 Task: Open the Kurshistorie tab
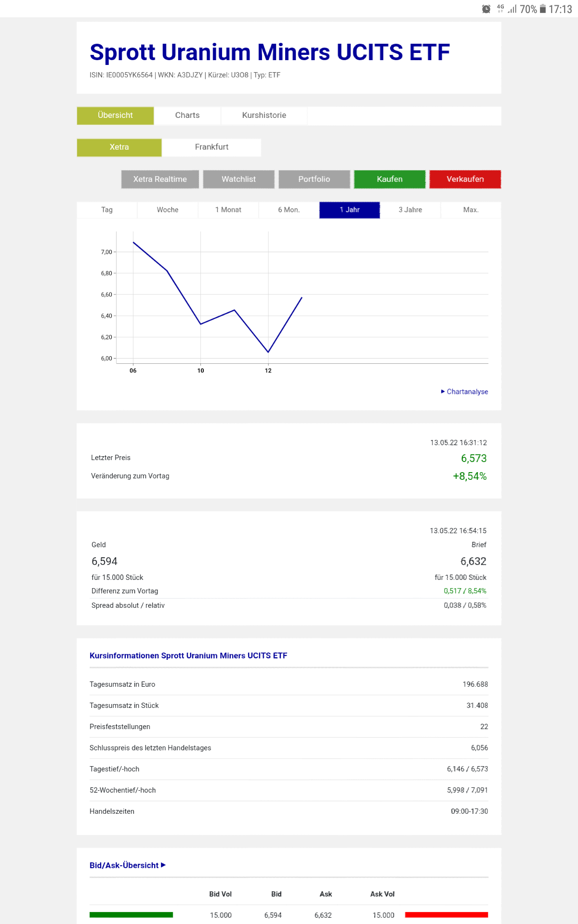point(264,115)
